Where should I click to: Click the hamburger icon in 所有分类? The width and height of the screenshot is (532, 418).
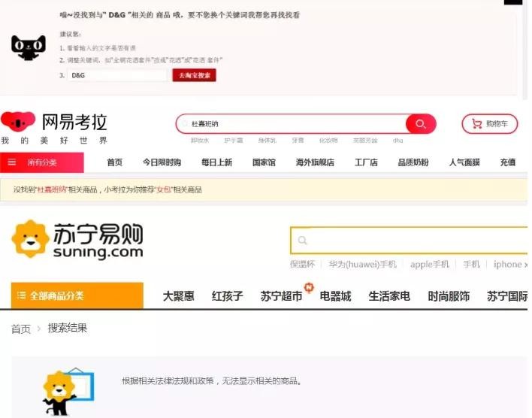(12, 162)
